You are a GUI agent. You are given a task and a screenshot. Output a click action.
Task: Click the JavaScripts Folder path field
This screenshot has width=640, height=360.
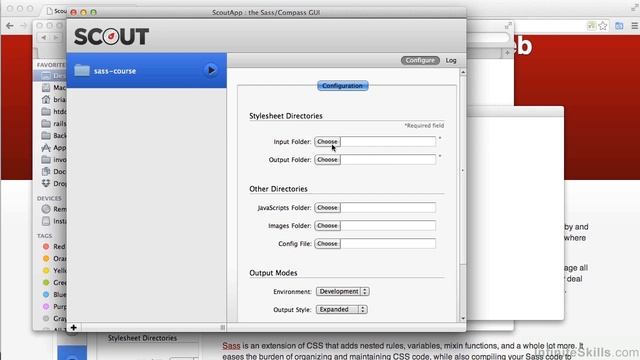(388, 208)
